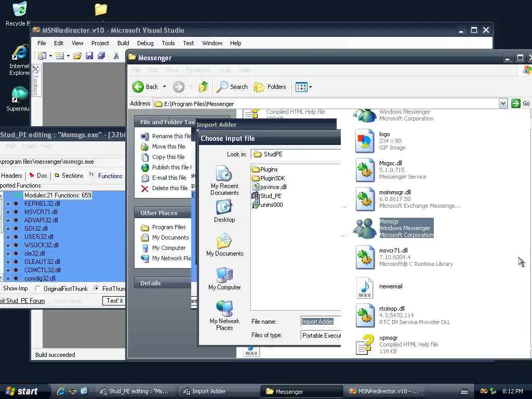The height and width of the screenshot is (399, 532).
Task: Expand WSOCK32.dll module node
Action: [8, 245]
